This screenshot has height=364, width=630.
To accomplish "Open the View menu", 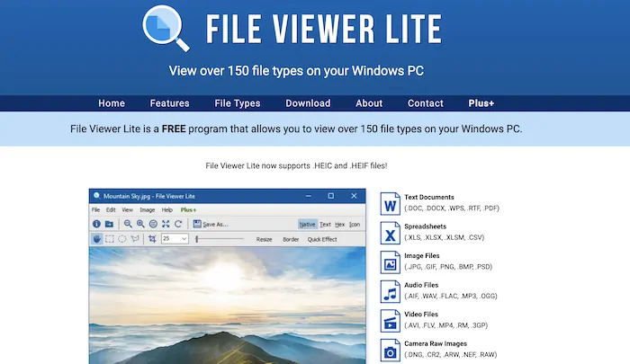I will click(128, 210).
